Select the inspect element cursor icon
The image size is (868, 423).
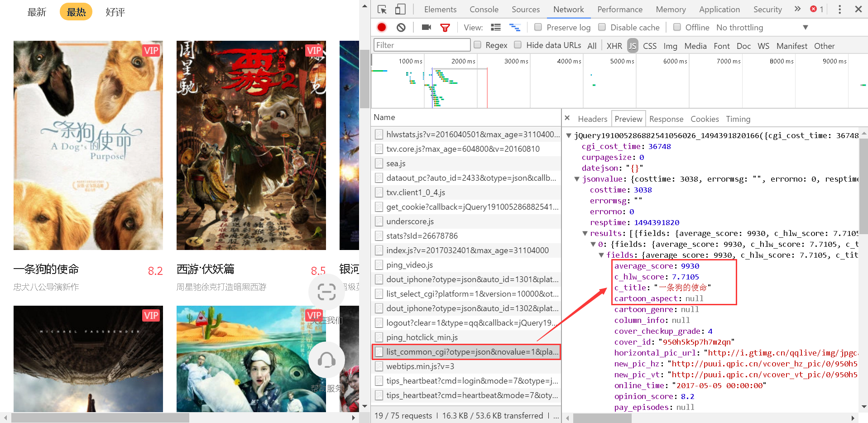[x=382, y=10]
